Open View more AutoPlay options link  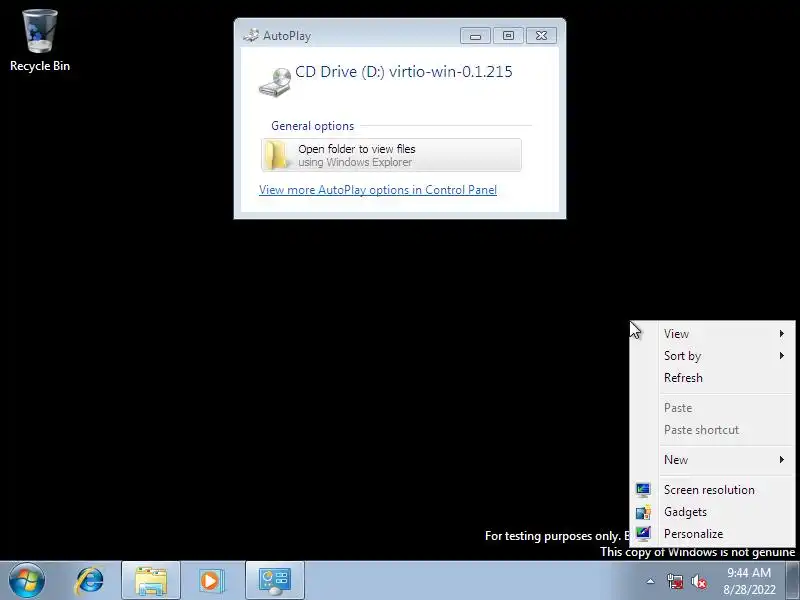point(378,190)
